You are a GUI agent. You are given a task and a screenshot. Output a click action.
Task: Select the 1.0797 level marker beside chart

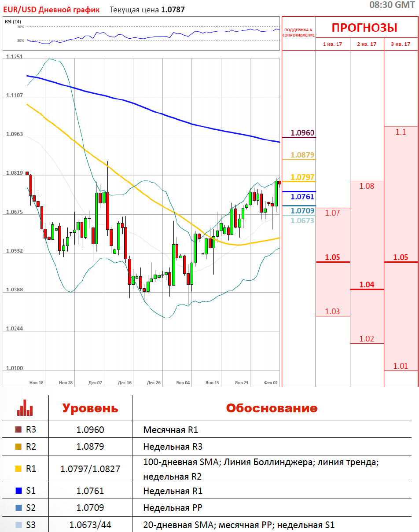coord(302,177)
